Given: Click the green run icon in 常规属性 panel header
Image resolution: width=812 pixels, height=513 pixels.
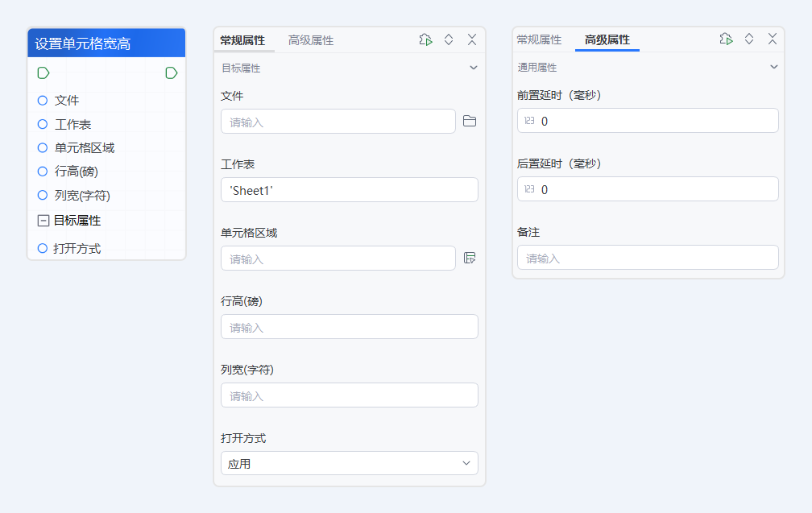Looking at the screenshot, I should [x=425, y=39].
